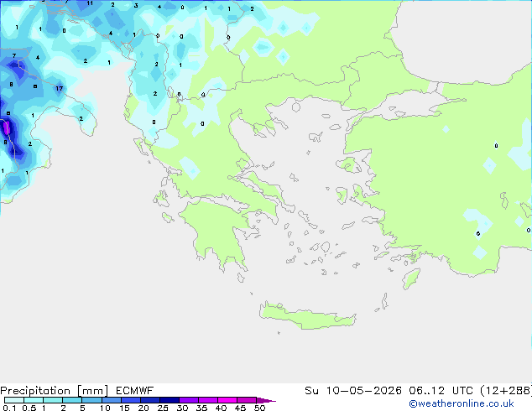Click the "30" legend label

(182, 408)
